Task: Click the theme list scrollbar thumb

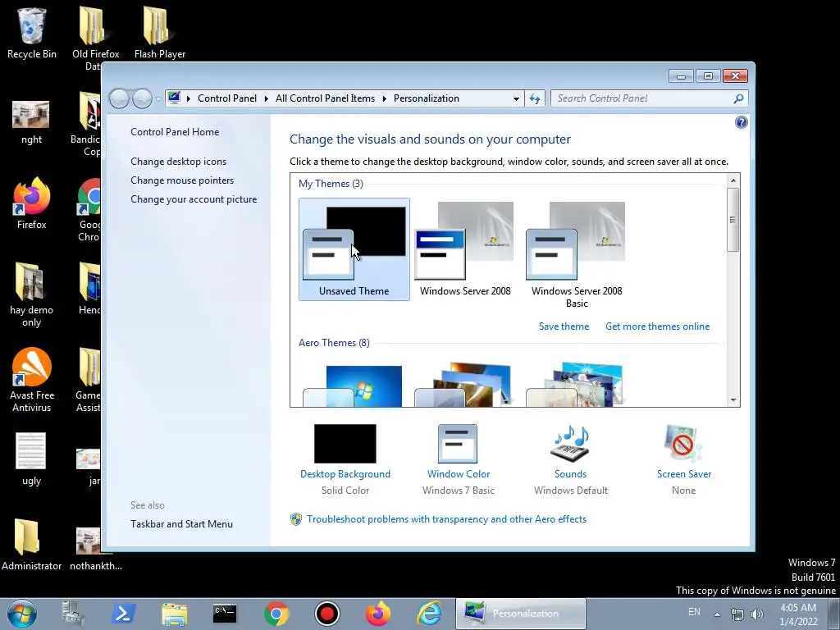Action: point(733,220)
